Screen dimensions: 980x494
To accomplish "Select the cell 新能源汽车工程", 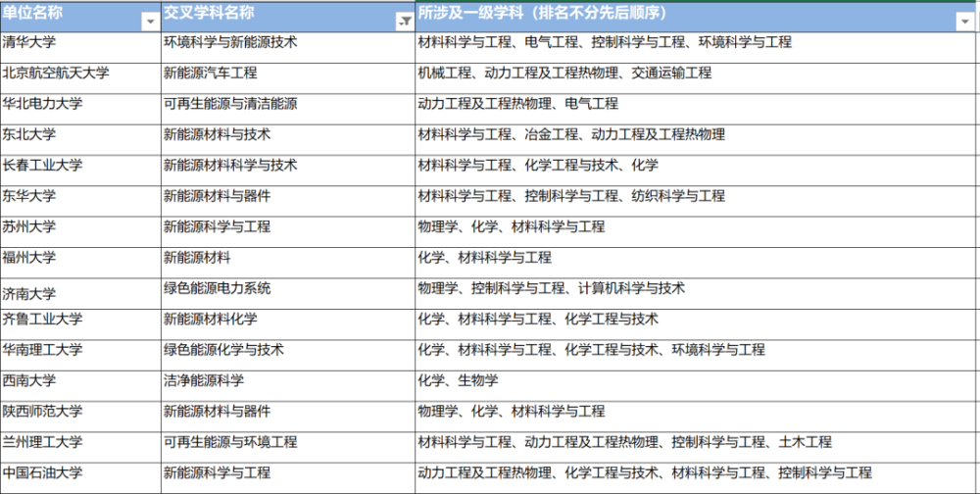I will pos(287,78).
